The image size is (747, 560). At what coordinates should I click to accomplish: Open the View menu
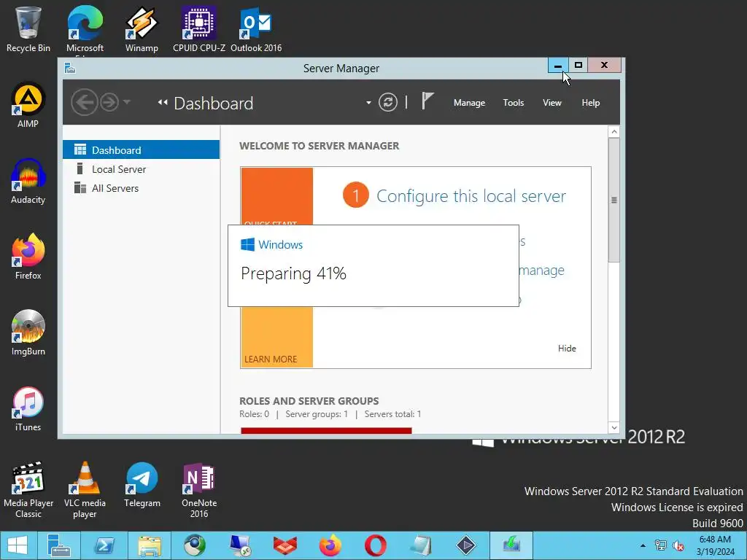click(x=551, y=102)
